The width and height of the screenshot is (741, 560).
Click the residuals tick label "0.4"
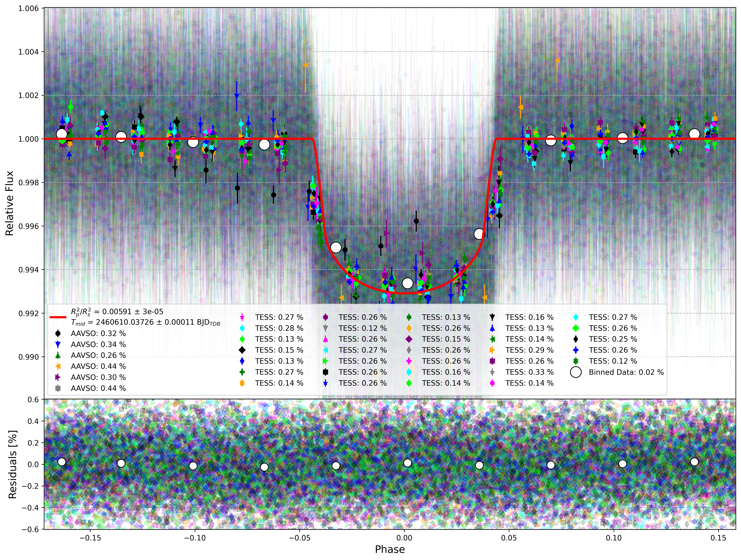33,421
